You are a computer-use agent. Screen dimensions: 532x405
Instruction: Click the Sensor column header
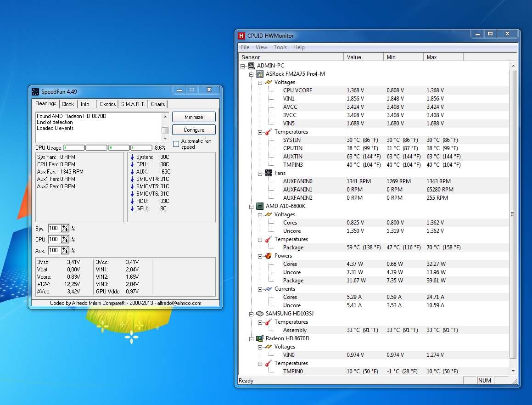291,57
